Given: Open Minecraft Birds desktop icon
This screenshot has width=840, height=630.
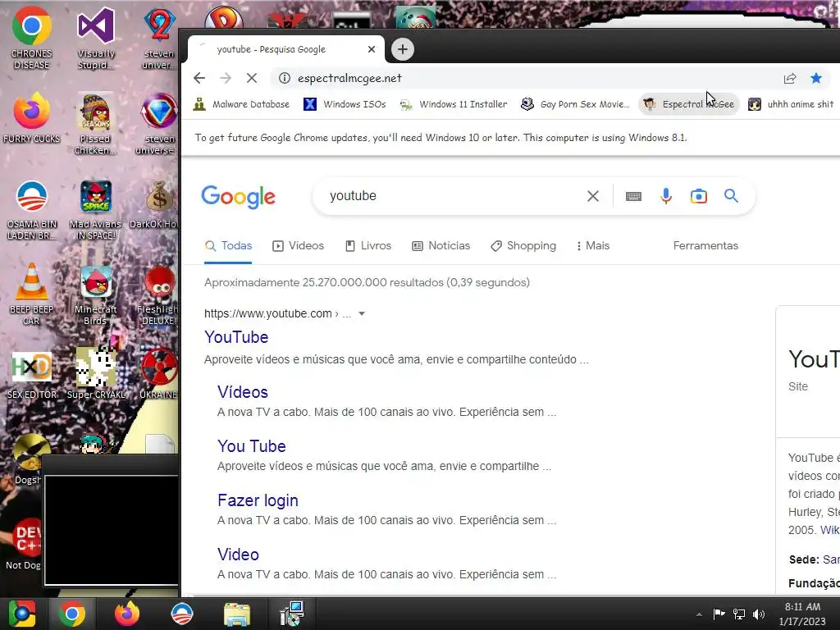Looking at the screenshot, I should [96, 294].
